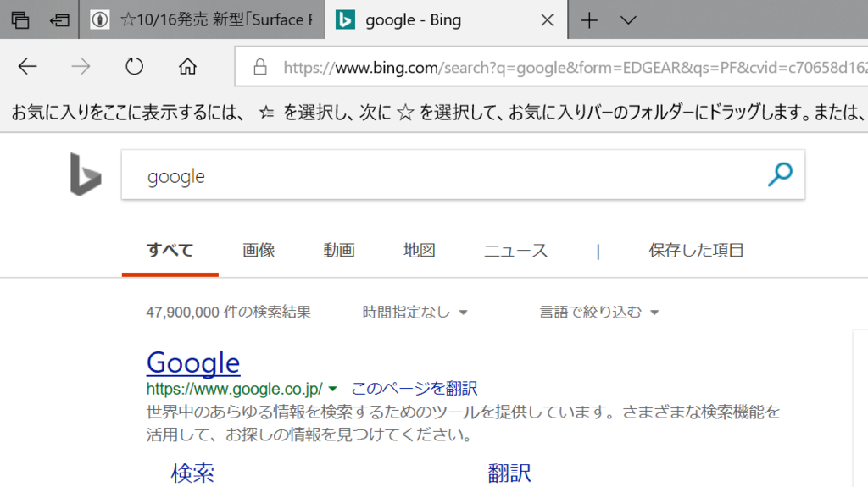Refresh the page with reload icon

pos(134,66)
